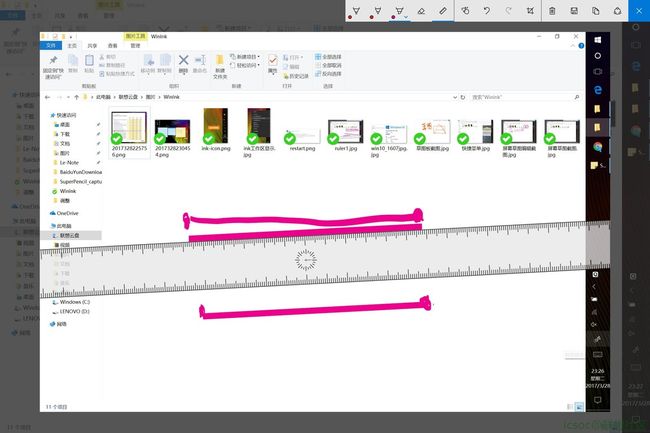Click the 复制 copy icon in ribbon
The width and height of the screenshot is (650, 433).
73,63
